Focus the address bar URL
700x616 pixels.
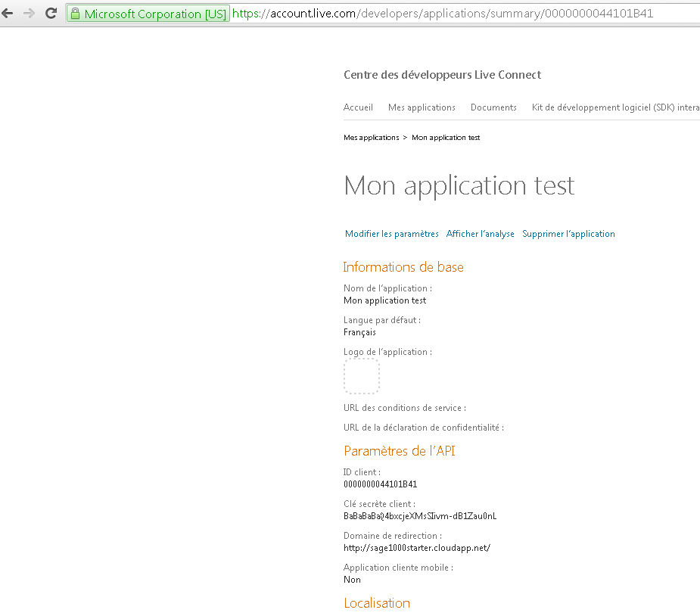(442, 14)
